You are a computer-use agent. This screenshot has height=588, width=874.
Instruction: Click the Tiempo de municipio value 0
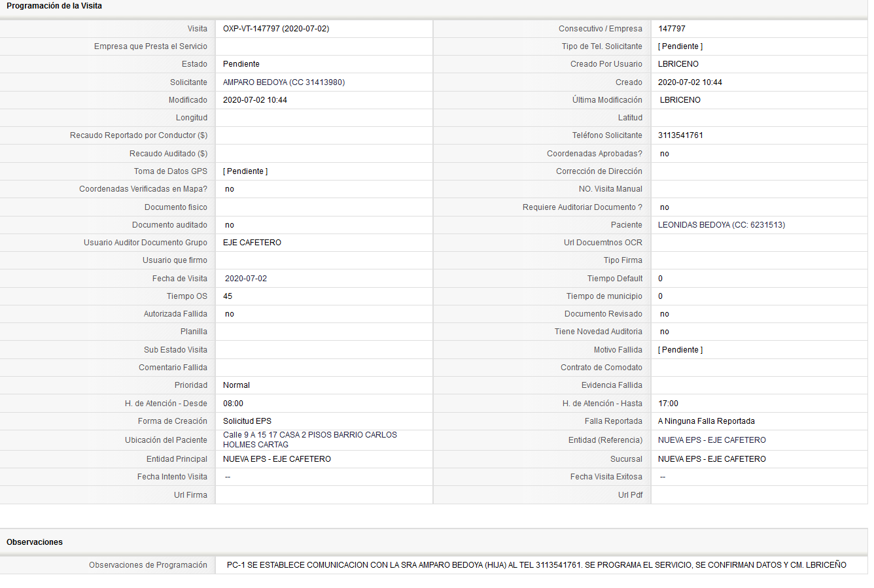(x=661, y=296)
